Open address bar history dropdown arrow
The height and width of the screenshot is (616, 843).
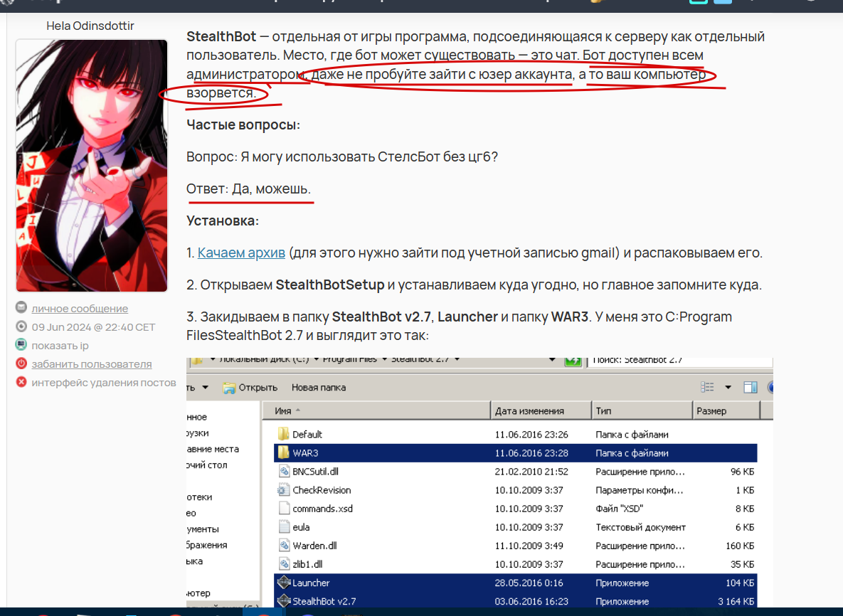pyautogui.click(x=552, y=360)
